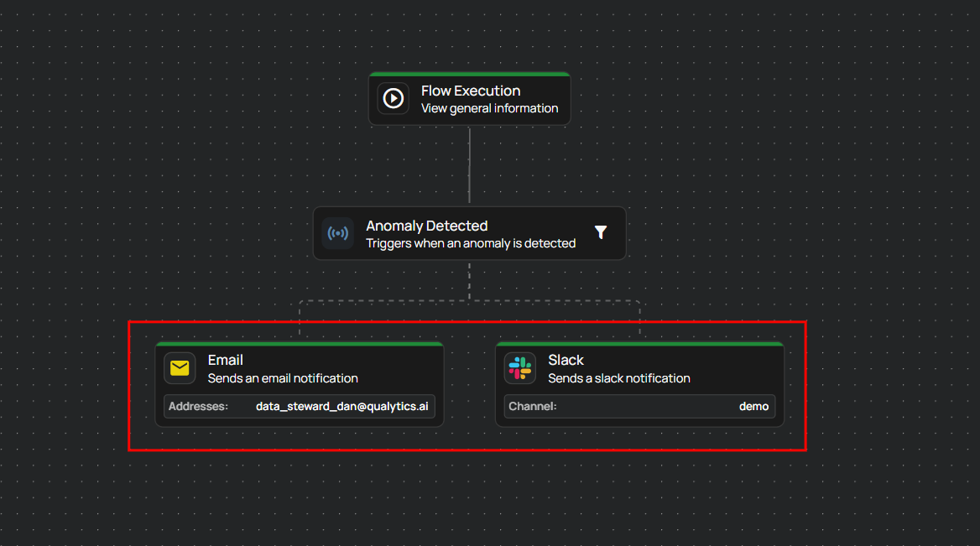Click "Triggers when an anomaly is detected" description
Screen dimensions: 980x546
coord(470,243)
